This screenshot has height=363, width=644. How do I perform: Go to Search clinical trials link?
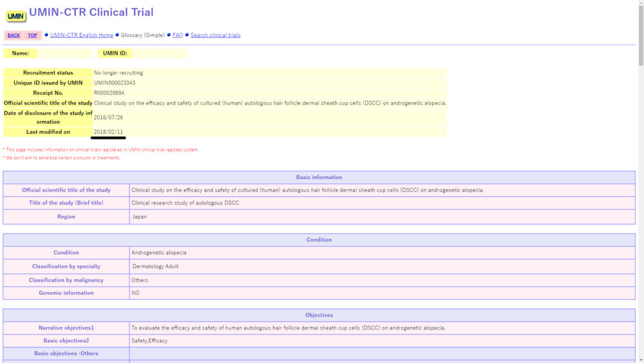(215, 35)
